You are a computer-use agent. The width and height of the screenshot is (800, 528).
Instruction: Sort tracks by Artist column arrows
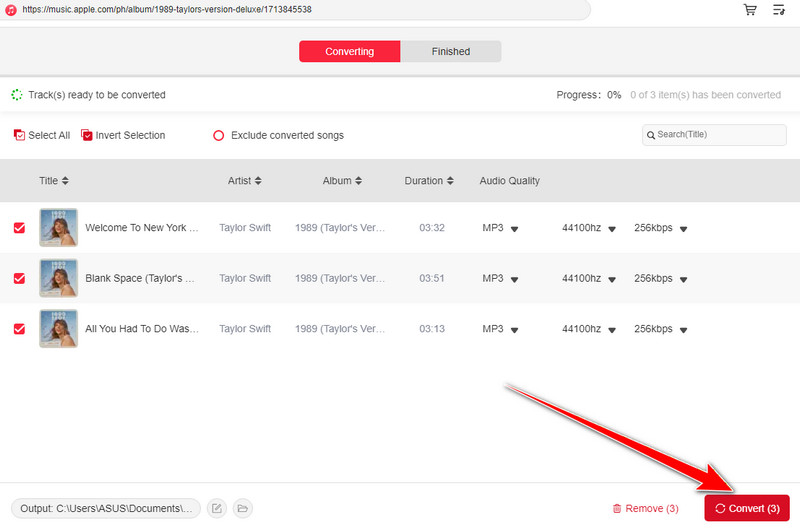click(258, 181)
